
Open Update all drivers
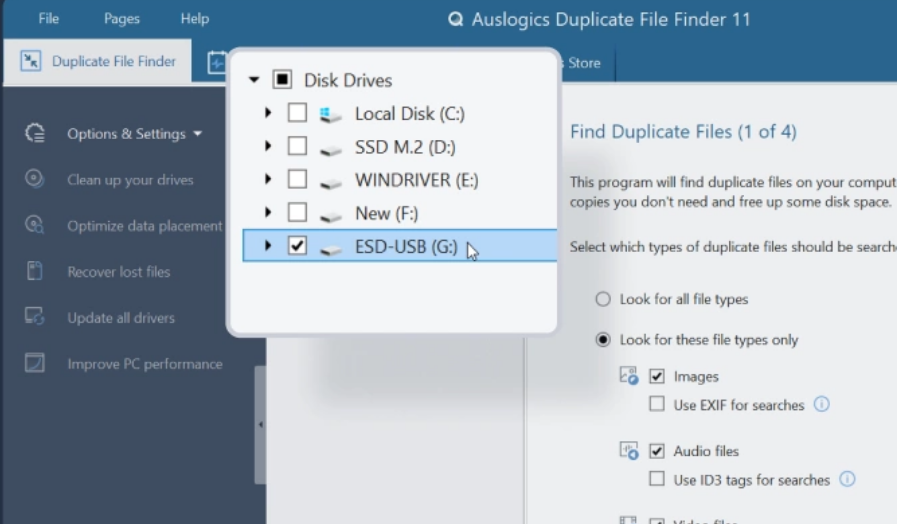[121, 317]
